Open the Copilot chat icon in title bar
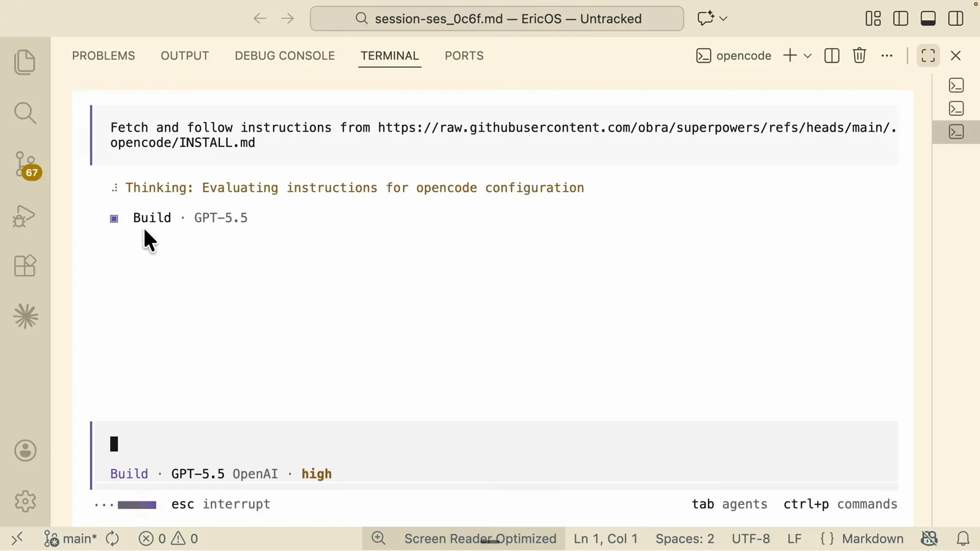 [x=706, y=18]
